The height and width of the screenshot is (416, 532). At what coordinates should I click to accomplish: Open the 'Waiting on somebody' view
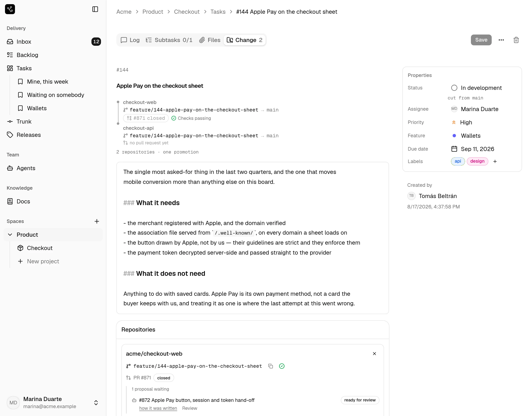click(x=55, y=95)
